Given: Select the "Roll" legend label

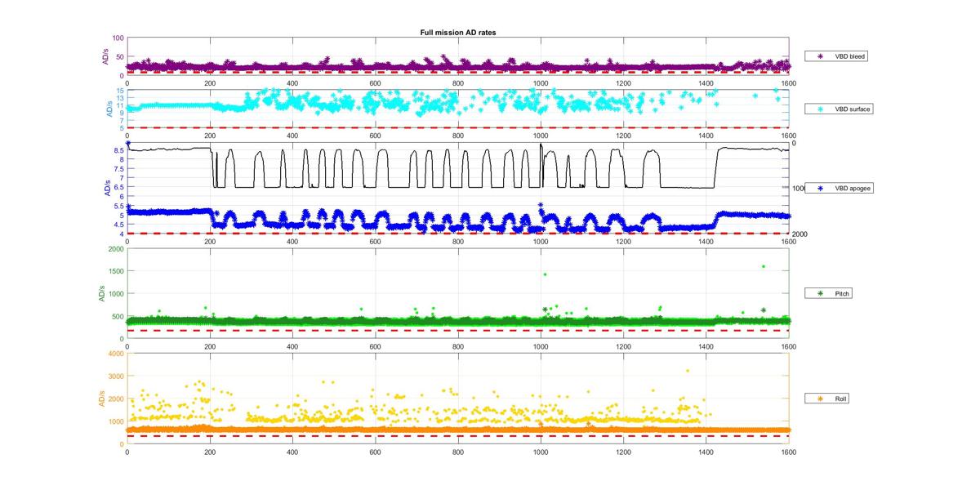Looking at the screenshot, I should 840,399.
